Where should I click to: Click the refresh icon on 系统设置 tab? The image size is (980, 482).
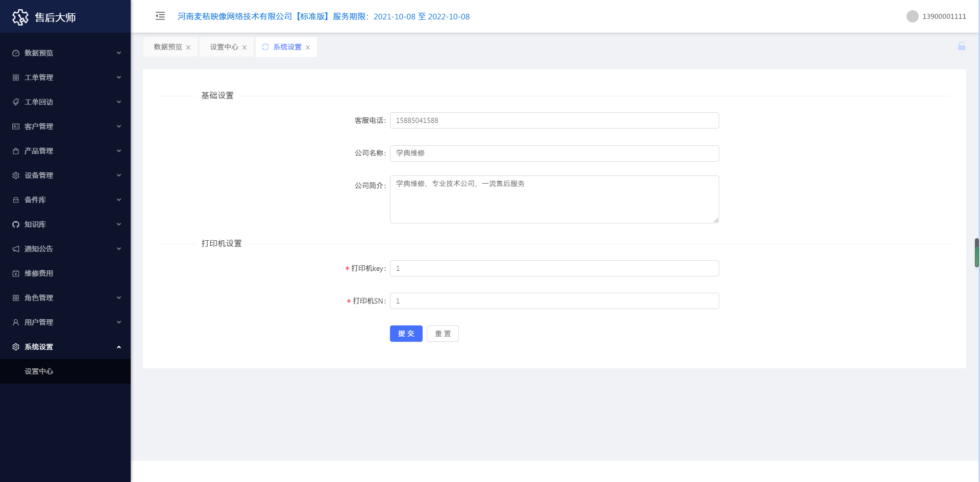pyautogui.click(x=265, y=47)
